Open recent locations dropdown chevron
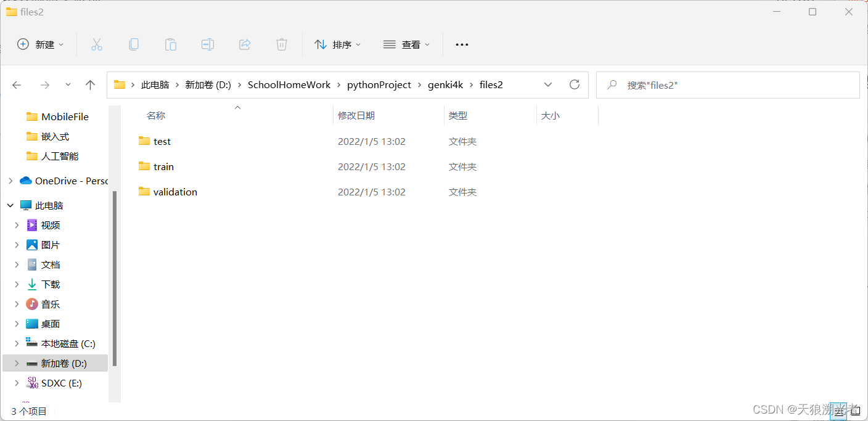Image resolution: width=868 pixels, height=421 pixels. click(x=68, y=85)
